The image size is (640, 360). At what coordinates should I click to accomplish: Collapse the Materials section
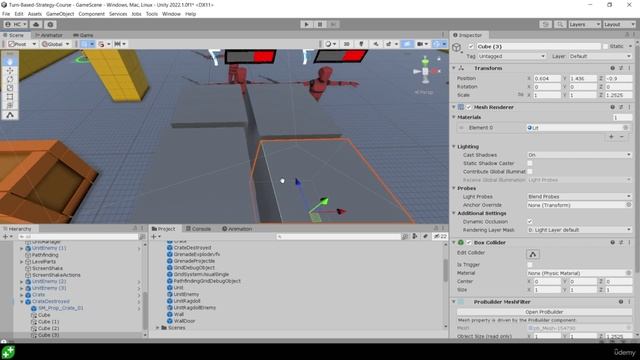pyautogui.click(x=454, y=117)
